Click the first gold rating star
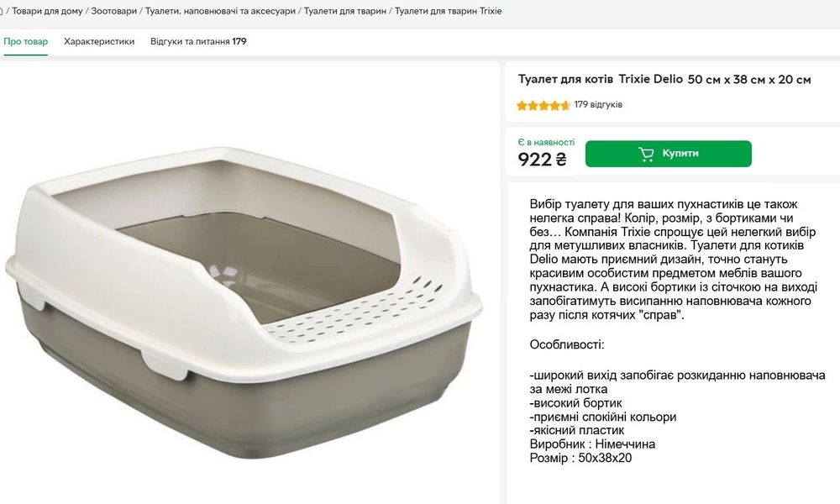 point(522,106)
